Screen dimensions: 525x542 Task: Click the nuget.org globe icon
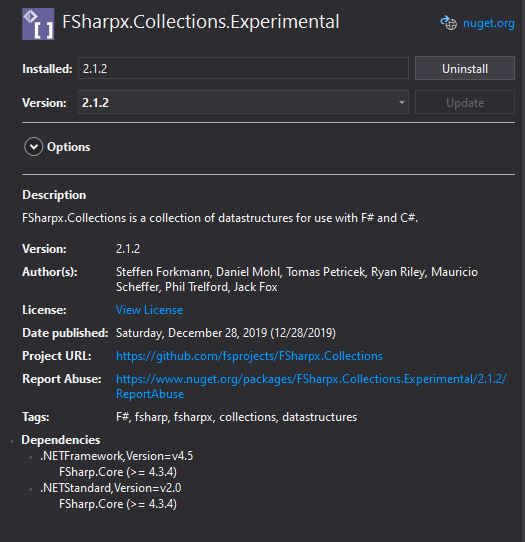(x=449, y=23)
